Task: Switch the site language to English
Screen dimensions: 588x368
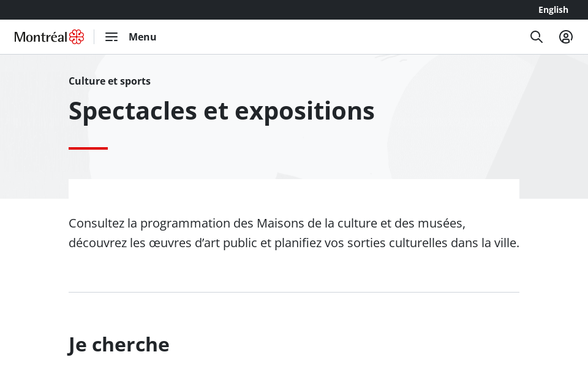Action: click(x=553, y=10)
